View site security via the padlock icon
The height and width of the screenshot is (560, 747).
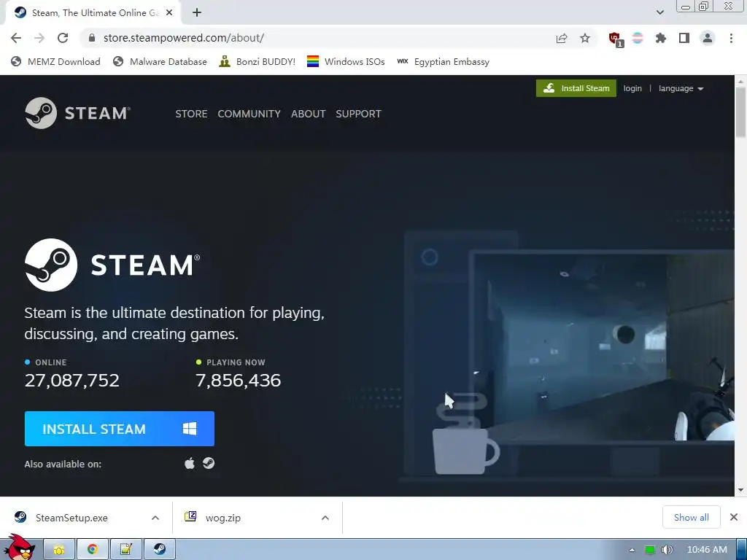click(92, 38)
